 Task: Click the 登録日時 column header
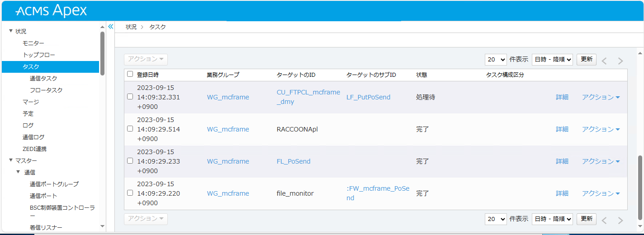(148, 75)
